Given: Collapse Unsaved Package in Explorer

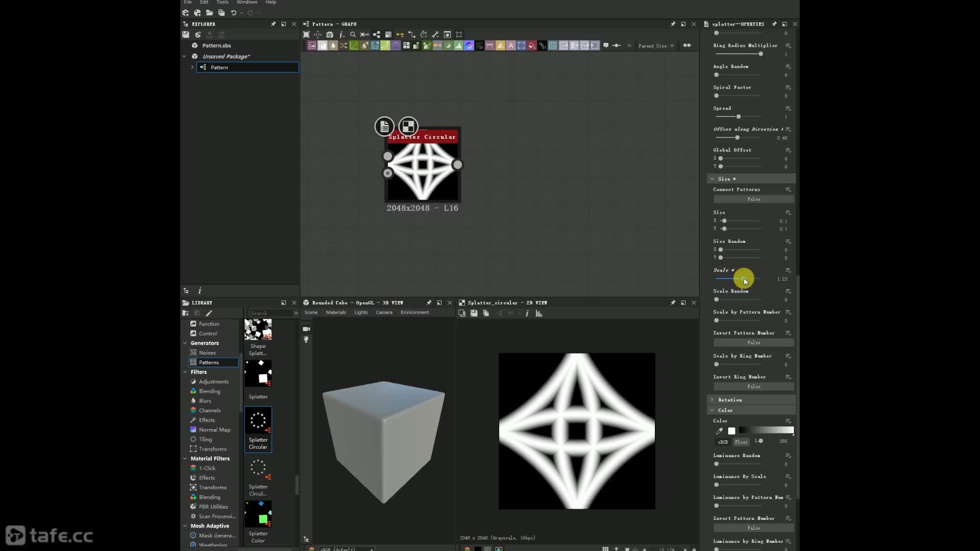Looking at the screenshot, I should (x=184, y=57).
